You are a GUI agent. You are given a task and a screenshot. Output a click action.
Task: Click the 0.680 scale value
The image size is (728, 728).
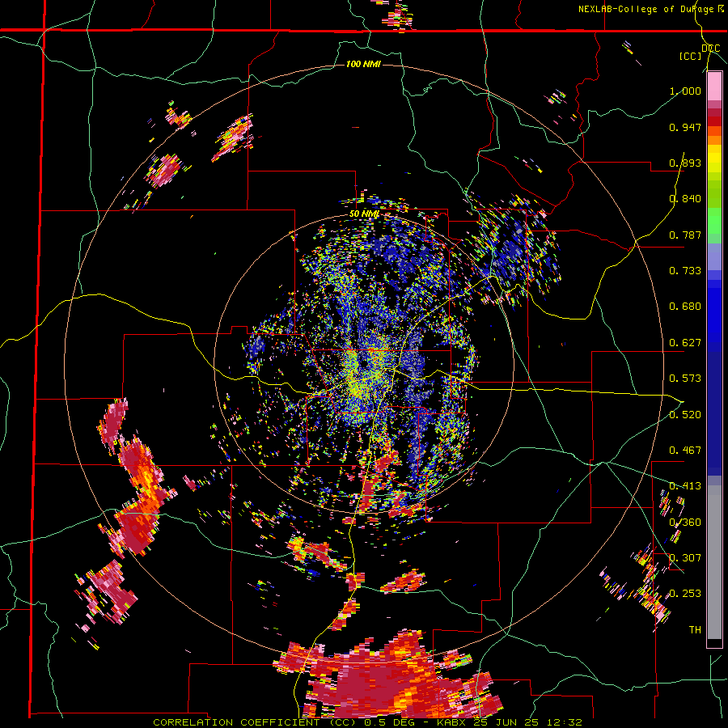[685, 307]
